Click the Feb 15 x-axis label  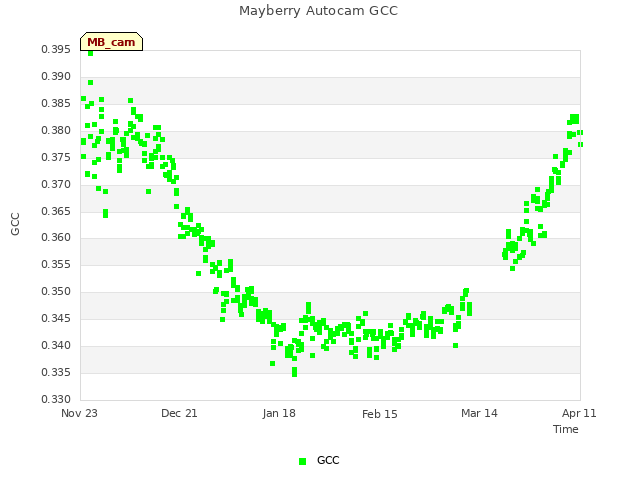pyautogui.click(x=380, y=414)
